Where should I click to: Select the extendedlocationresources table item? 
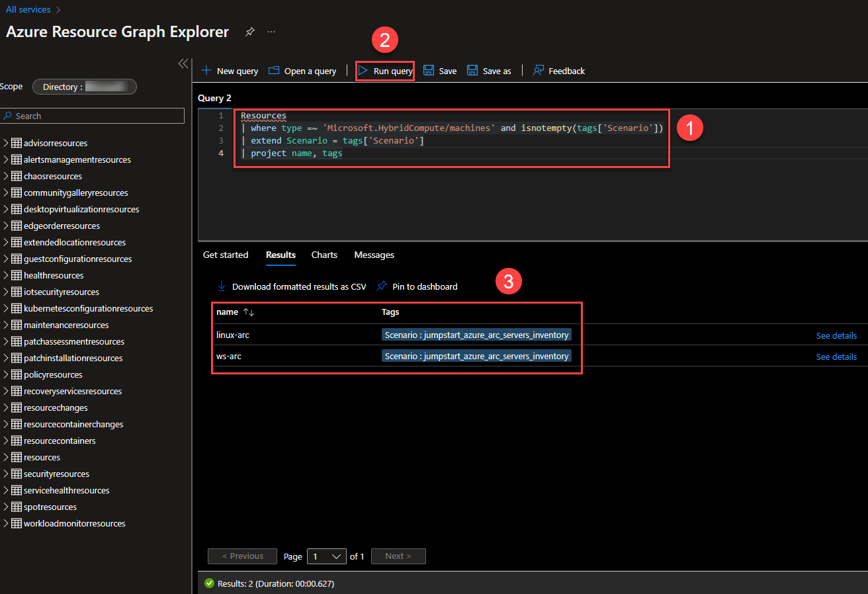[75, 242]
